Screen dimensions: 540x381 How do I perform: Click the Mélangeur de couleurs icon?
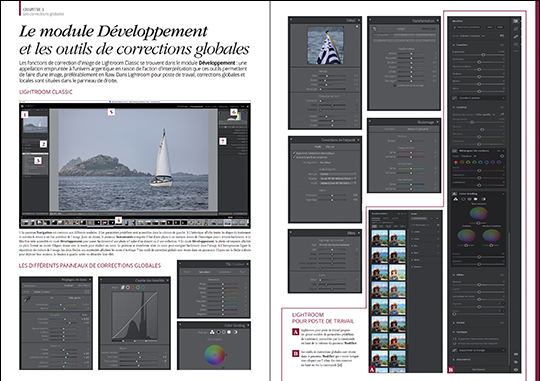click(454, 151)
